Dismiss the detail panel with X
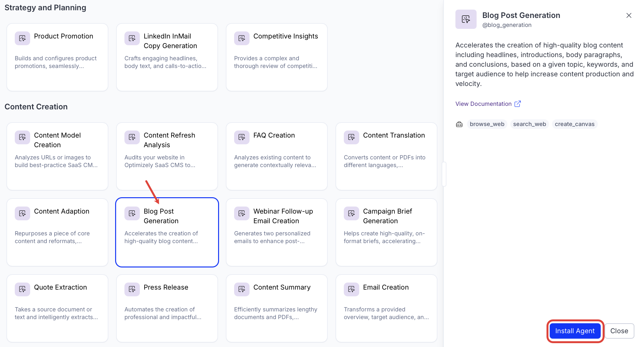This screenshot has width=644, height=347. pos(629,15)
